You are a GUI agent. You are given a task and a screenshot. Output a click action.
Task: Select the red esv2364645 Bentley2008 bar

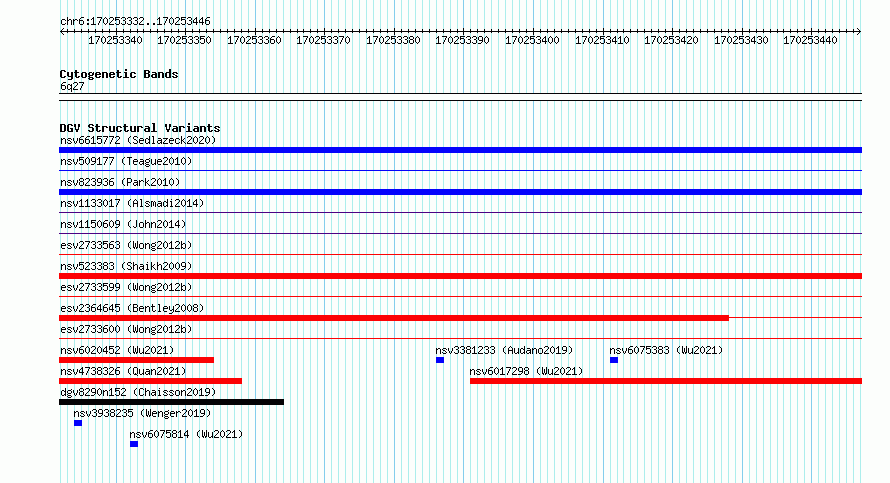click(394, 318)
